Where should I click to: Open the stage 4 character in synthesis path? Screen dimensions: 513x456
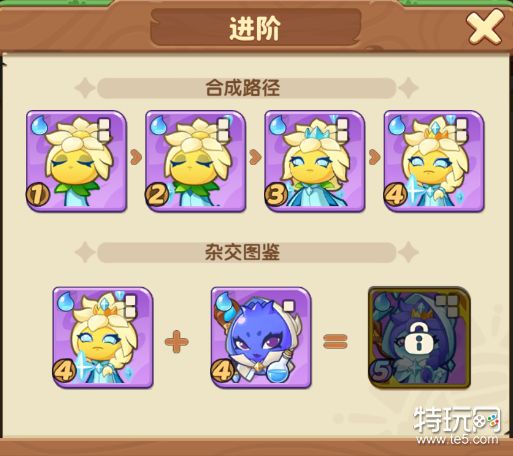[x=434, y=161]
